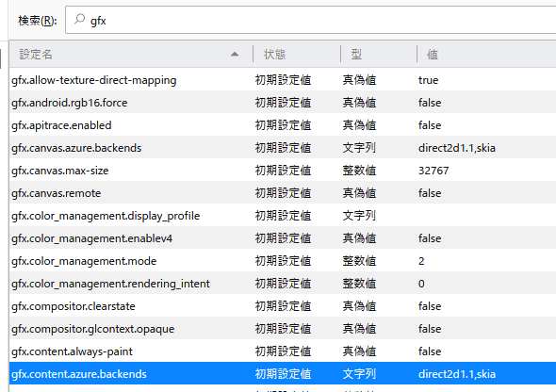This screenshot has height=392, width=556.
Task: Select gfx.canvas.remote preference row
Action: coord(283,193)
